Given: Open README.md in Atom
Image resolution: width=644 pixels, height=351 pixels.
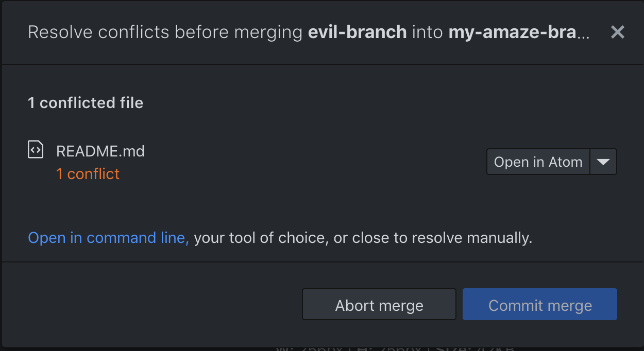Looking at the screenshot, I should click(538, 161).
